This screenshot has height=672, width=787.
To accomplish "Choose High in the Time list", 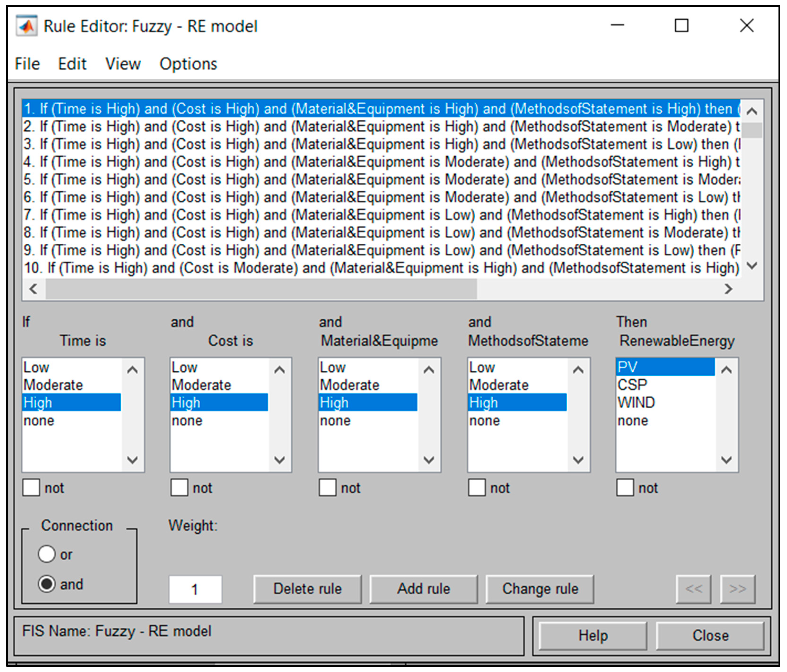I will (x=72, y=403).
